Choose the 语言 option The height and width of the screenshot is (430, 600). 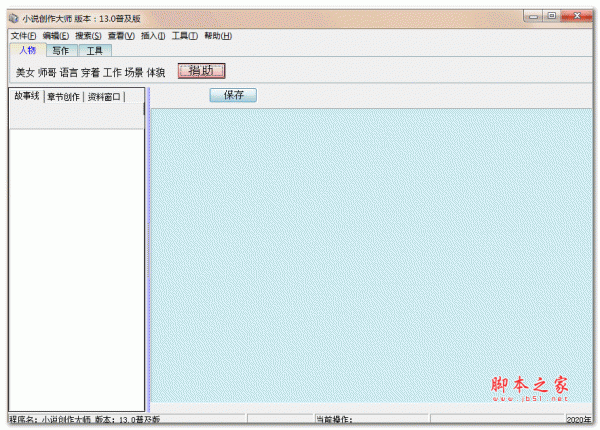[x=69, y=72]
